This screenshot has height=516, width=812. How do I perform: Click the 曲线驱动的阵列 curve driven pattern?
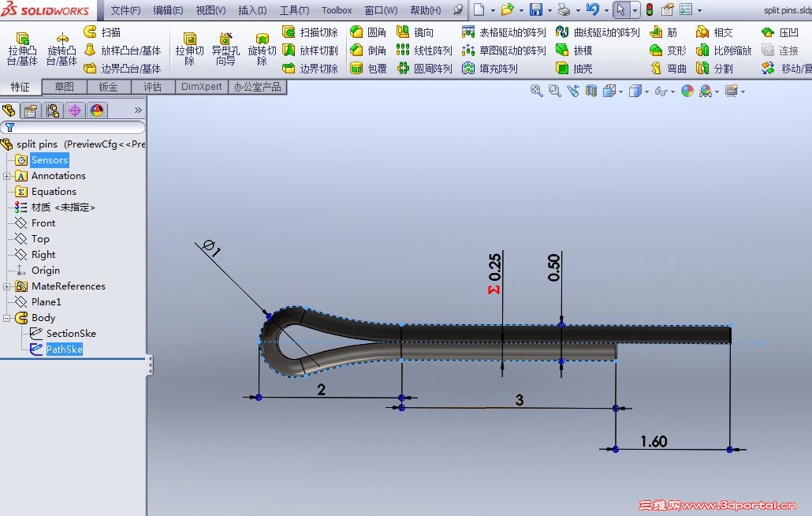(x=598, y=32)
